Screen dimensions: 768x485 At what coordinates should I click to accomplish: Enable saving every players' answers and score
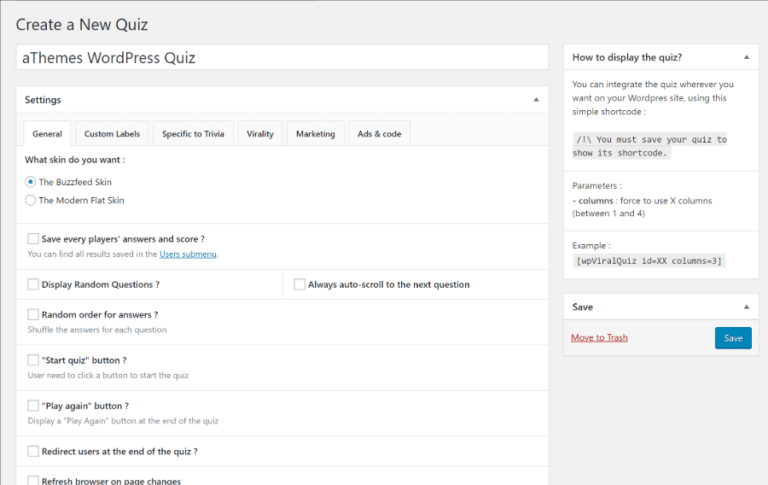click(x=33, y=239)
